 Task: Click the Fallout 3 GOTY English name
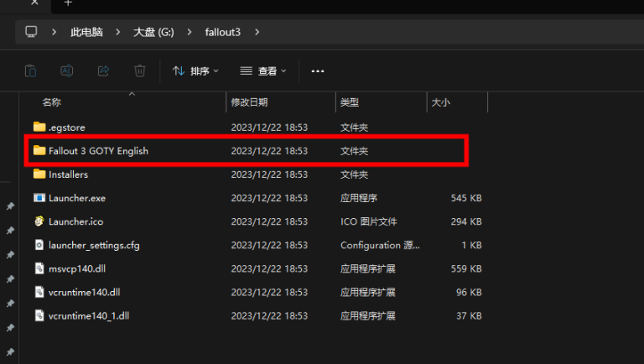tap(98, 151)
